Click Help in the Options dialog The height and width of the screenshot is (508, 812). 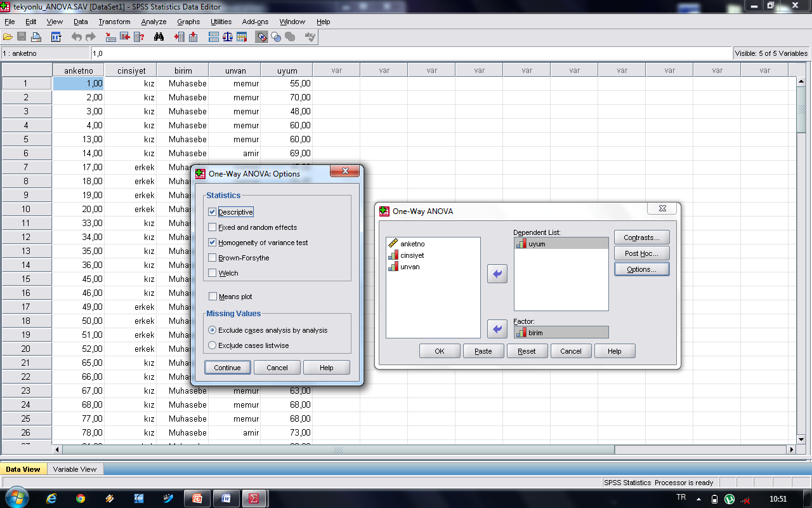point(327,368)
